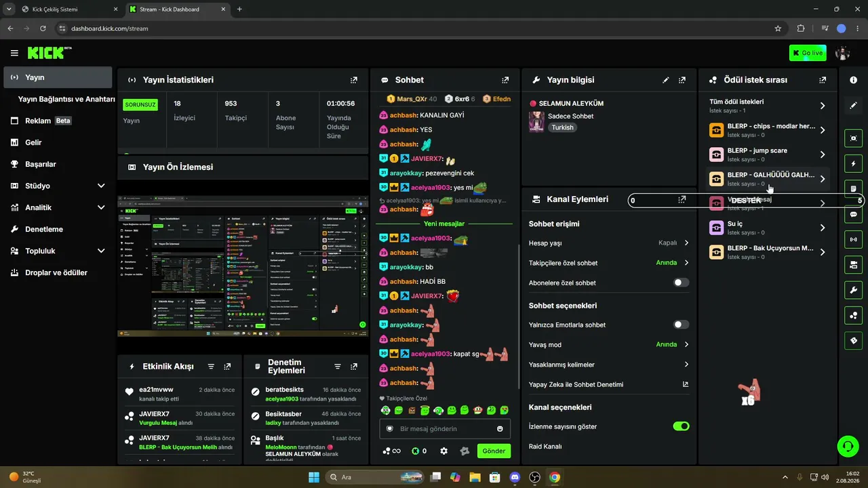Open Droplar ve ödüller page
This screenshot has width=868, height=488.
point(58,272)
